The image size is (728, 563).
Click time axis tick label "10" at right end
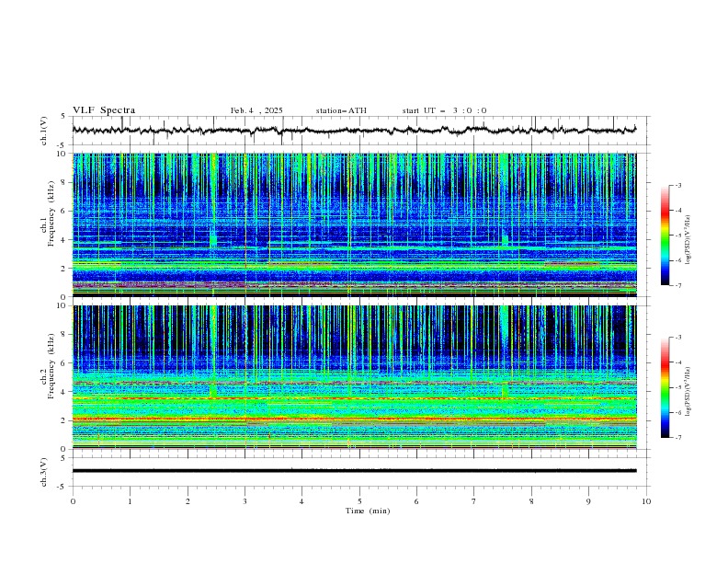point(646,501)
